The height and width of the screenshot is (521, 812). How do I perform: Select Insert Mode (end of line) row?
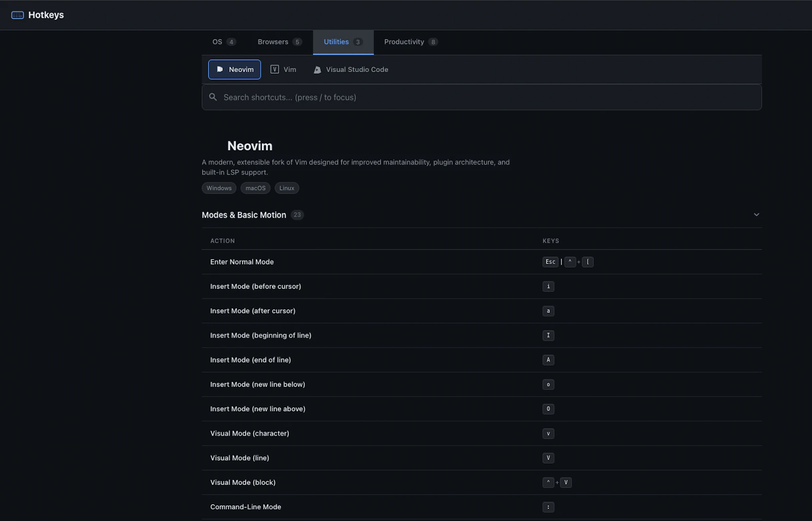point(482,360)
